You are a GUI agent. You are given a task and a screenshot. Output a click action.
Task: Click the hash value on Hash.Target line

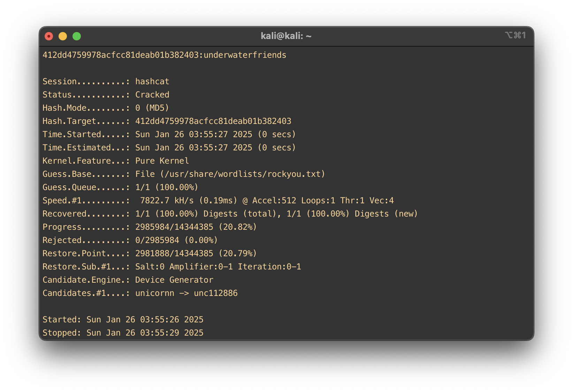(x=213, y=121)
